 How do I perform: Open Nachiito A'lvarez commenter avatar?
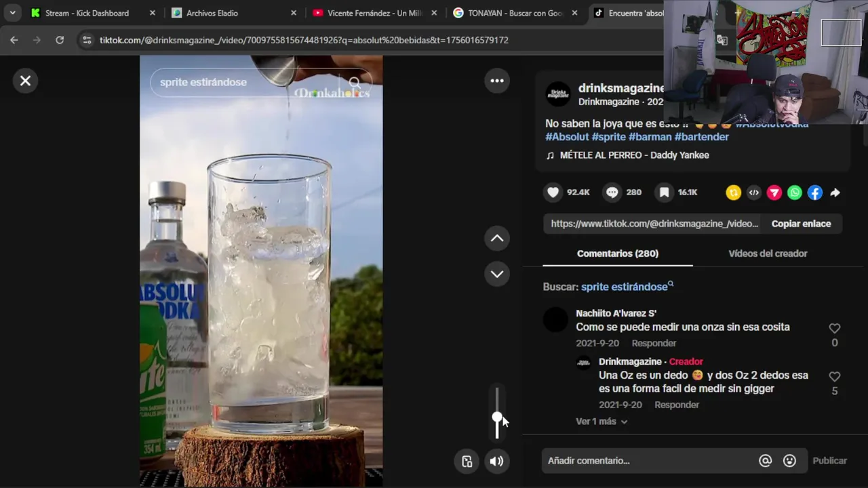pyautogui.click(x=555, y=320)
